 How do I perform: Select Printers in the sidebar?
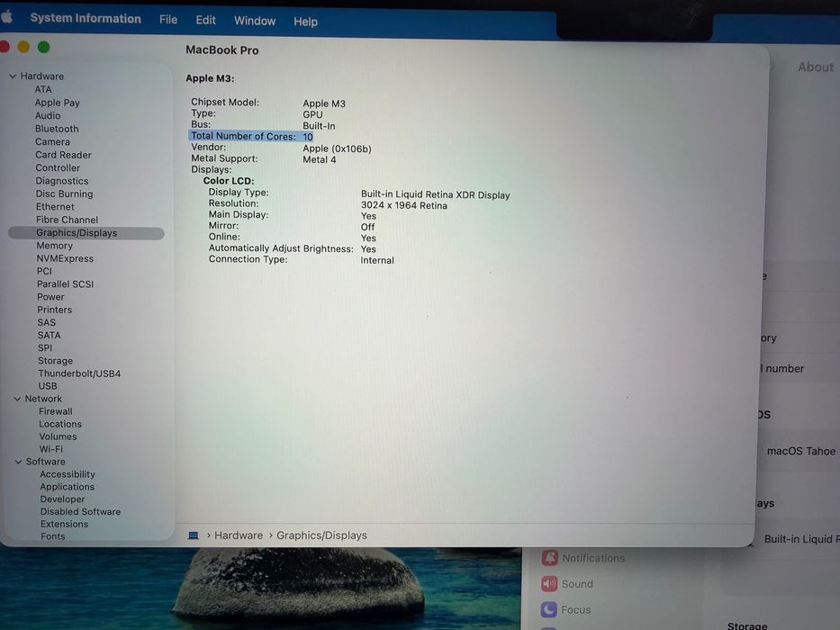[x=55, y=310]
